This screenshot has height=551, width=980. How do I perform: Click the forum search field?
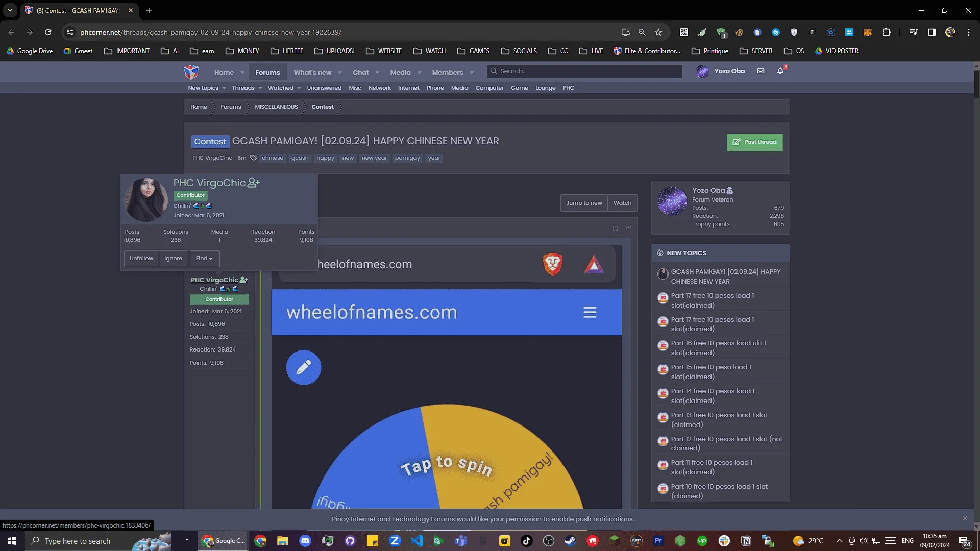584,71
